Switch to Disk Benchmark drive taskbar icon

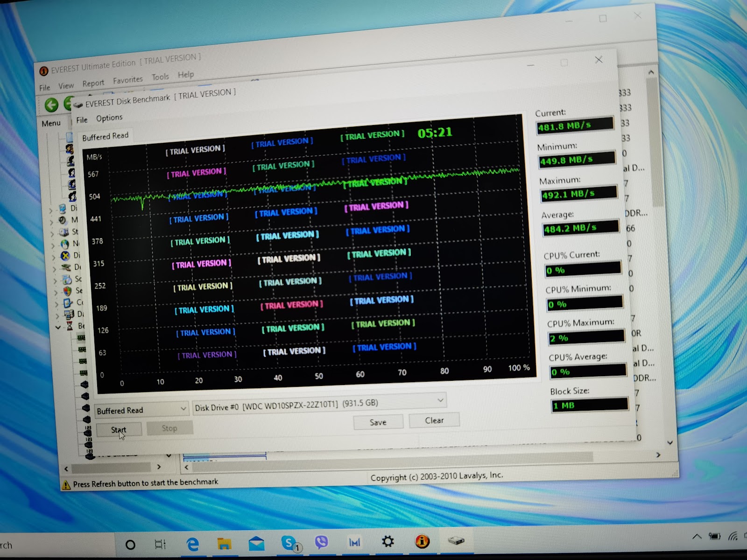click(456, 540)
